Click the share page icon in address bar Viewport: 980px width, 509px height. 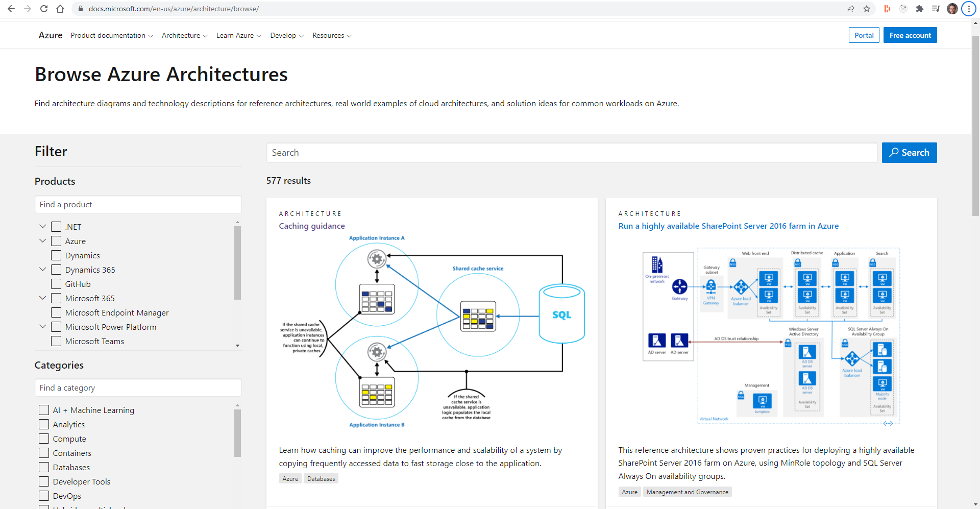tap(850, 9)
